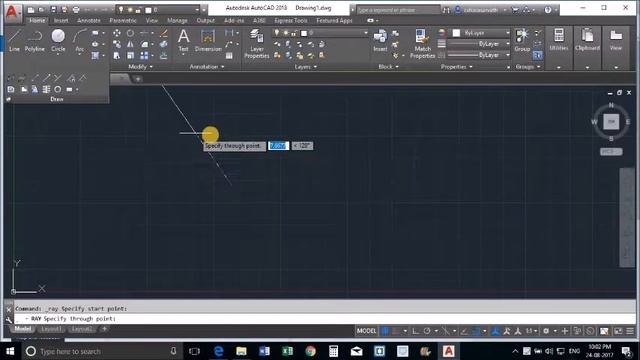Open the Parametric ribbon tab

click(x=123, y=20)
